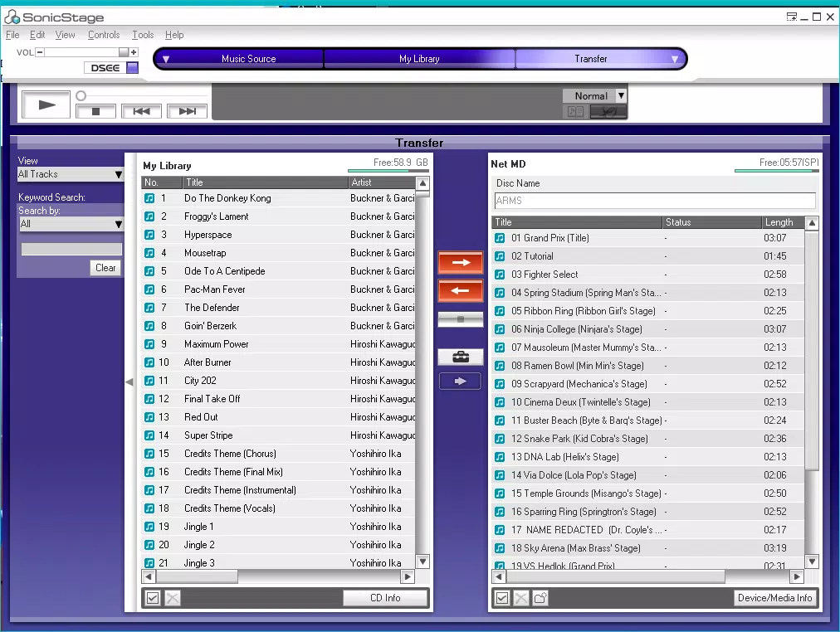The width and height of the screenshot is (840, 632).
Task: Transfer tracks to Net MD with right arrow
Action: coord(460,263)
